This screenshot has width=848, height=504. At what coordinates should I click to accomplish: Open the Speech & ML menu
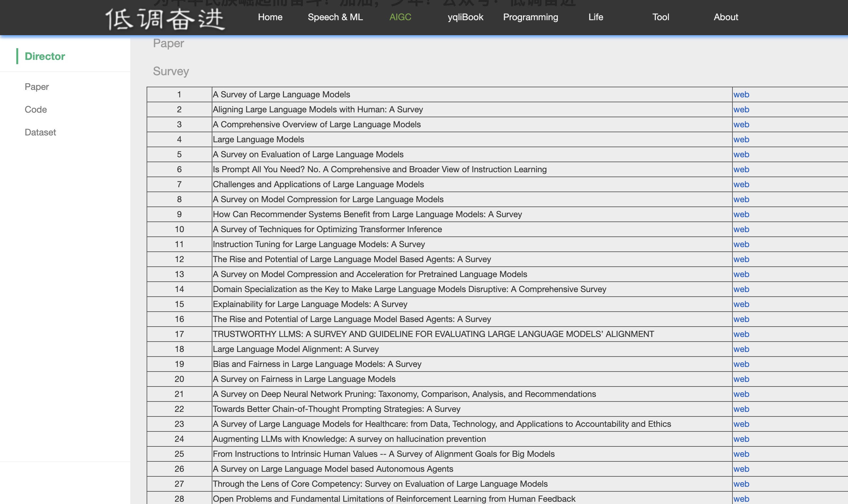tap(335, 17)
